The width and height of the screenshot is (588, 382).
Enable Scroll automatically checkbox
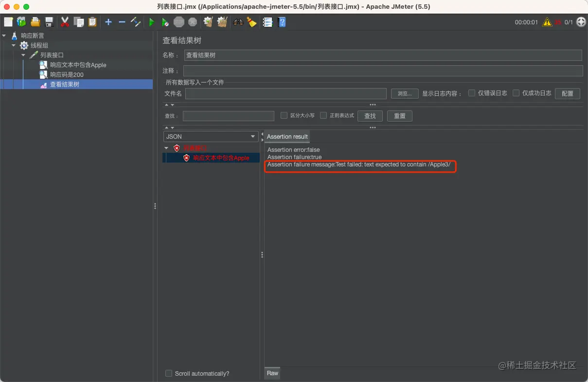pyautogui.click(x=169, y=373)
